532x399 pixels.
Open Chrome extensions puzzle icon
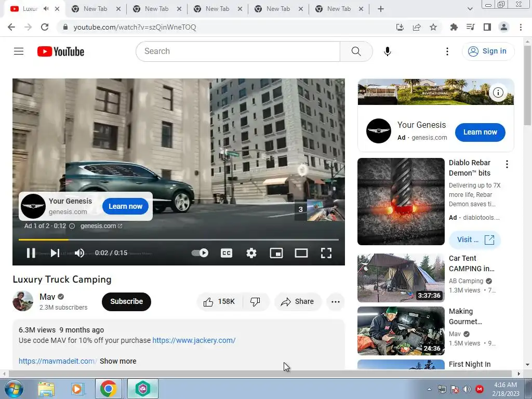click(454, 27)
